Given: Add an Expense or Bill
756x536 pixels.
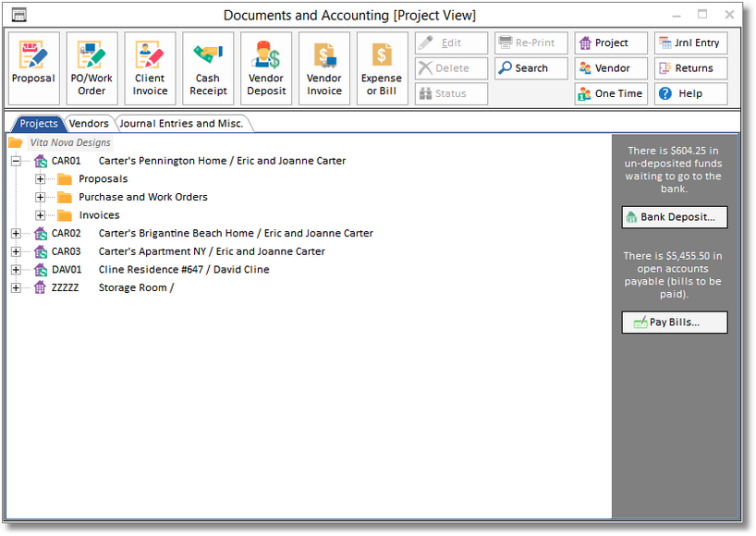Looking at the screenshot, I should click(382, 68).
